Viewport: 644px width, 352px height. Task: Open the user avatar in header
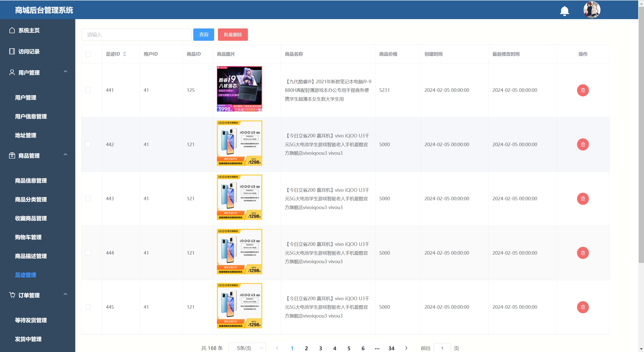592,10
